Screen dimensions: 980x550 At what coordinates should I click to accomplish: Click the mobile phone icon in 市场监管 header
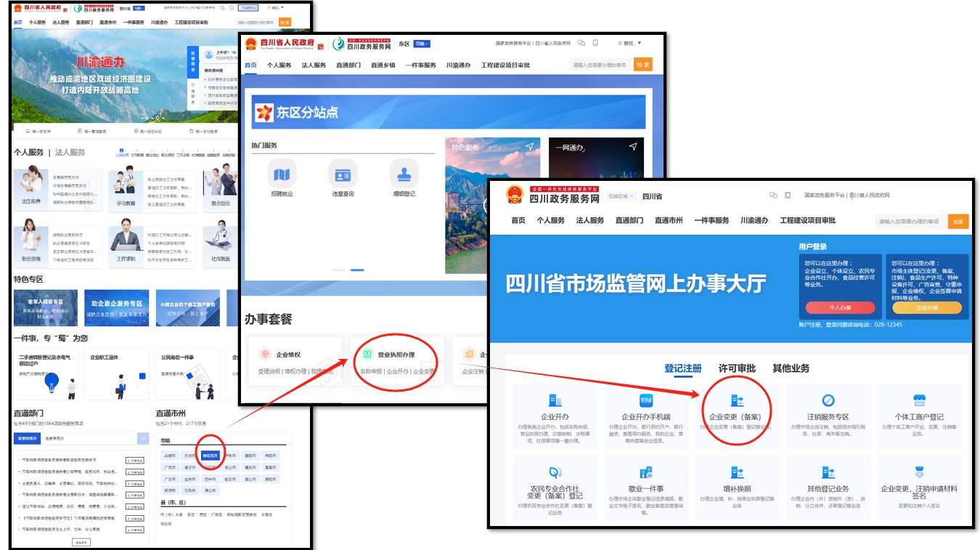click(x=788, y=195)
